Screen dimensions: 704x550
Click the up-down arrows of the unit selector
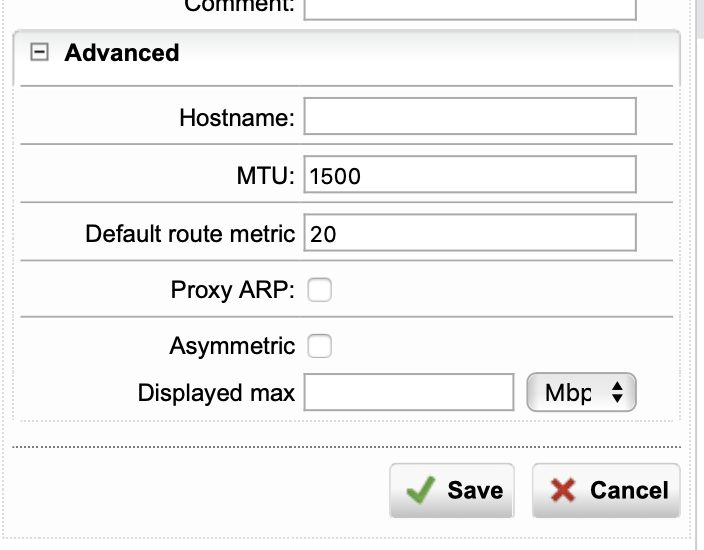pyautogui.click(x=617, y=392)
